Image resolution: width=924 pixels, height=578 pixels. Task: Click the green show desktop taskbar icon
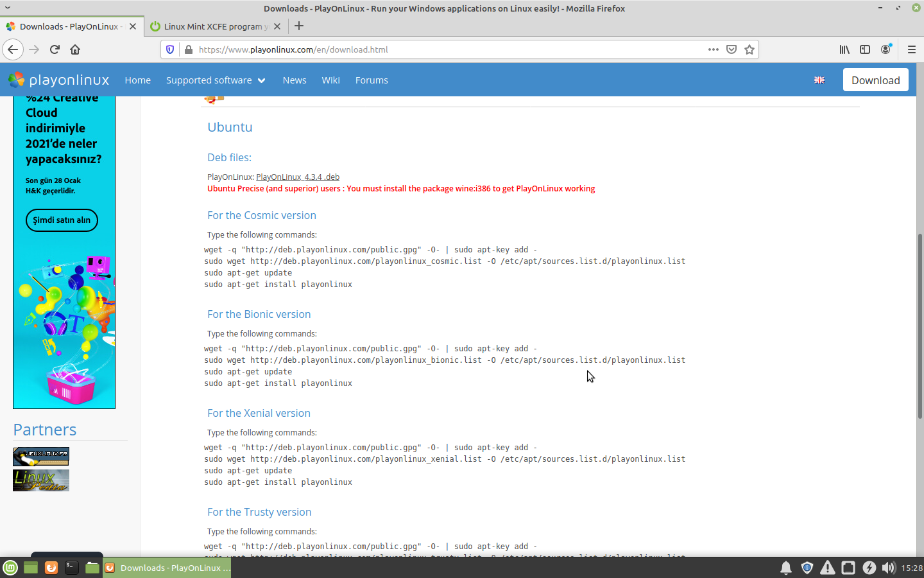31,568
